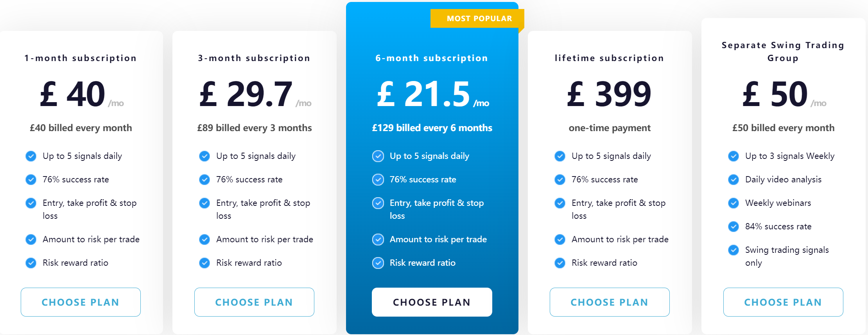Choose the 1-month subscription plan
Viewport: 868px width, 335px height.
(x=81, y=302)
